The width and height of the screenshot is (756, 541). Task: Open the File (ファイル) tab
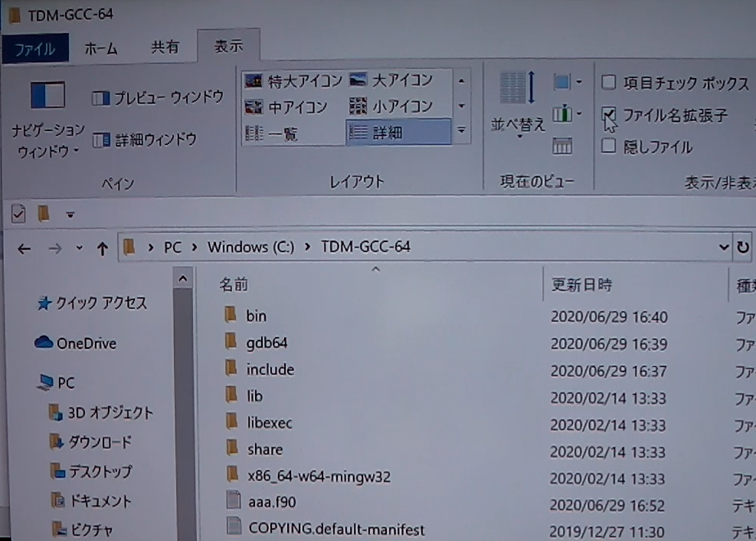[35, 49]
